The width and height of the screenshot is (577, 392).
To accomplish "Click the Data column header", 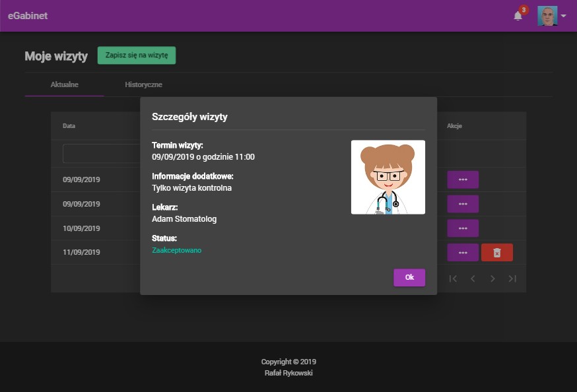I will click(69, 126).
